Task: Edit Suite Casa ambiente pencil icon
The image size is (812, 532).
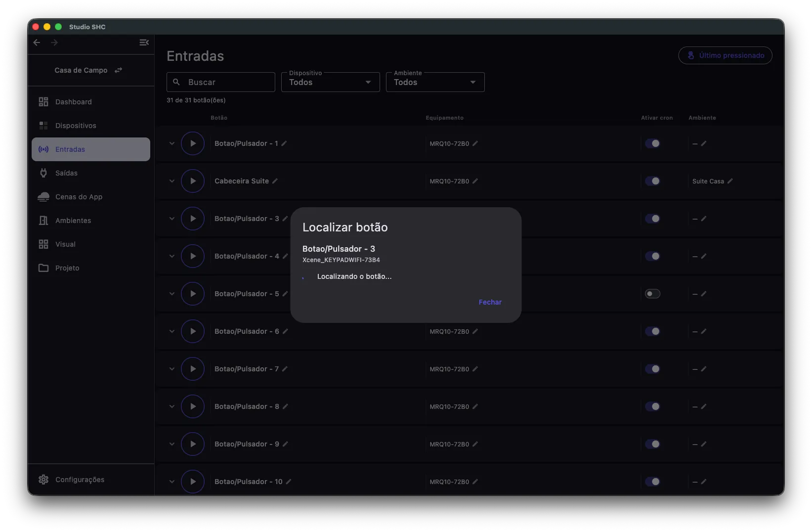Action: tap(730, 181)
